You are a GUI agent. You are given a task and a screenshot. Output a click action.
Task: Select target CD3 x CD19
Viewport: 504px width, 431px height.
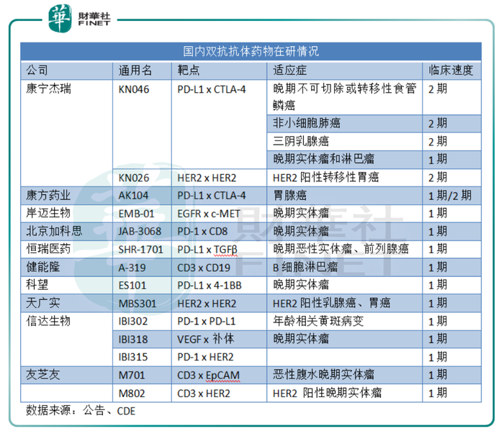click(204, 268)
